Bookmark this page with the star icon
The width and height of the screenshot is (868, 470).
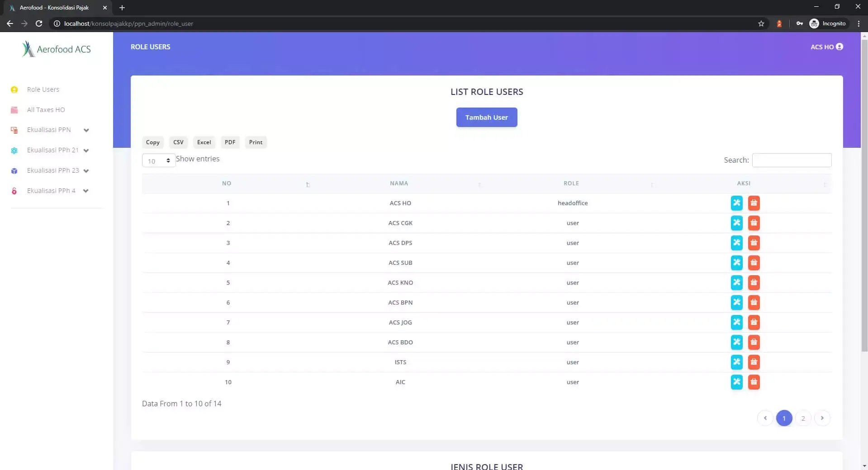pyautogui.click(x=761, y=23)
